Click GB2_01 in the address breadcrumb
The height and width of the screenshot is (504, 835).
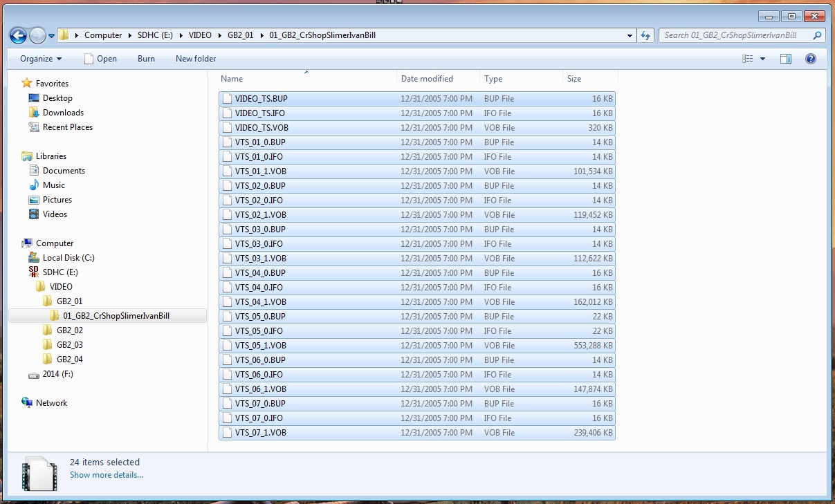coord(240,35)
